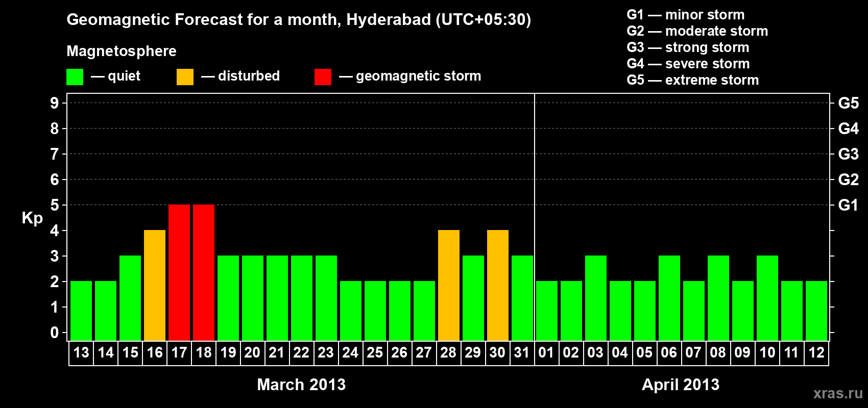Click the date label 11
Viewport: 868px width, 408px height.
pyautogui.click(x=792, y=352)
